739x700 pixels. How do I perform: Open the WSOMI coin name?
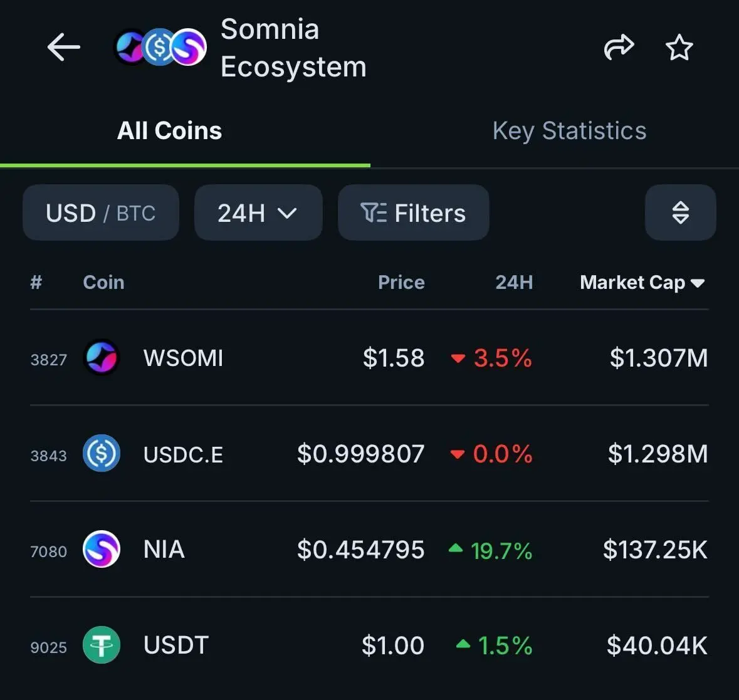[x=183, y=358]
